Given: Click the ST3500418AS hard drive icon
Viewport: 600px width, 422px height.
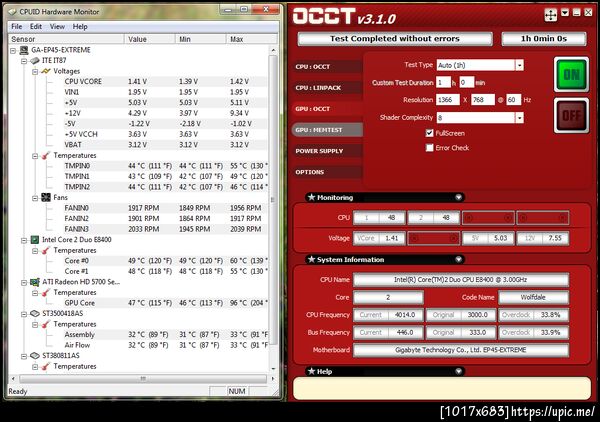Looking at the screenshot, I should pyautogui.click(x=35, y=313).
